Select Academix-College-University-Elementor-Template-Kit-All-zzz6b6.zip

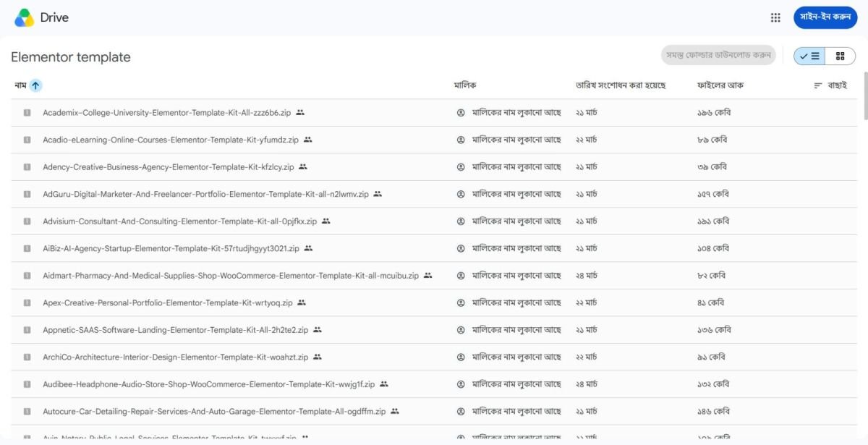pos(167,113)
